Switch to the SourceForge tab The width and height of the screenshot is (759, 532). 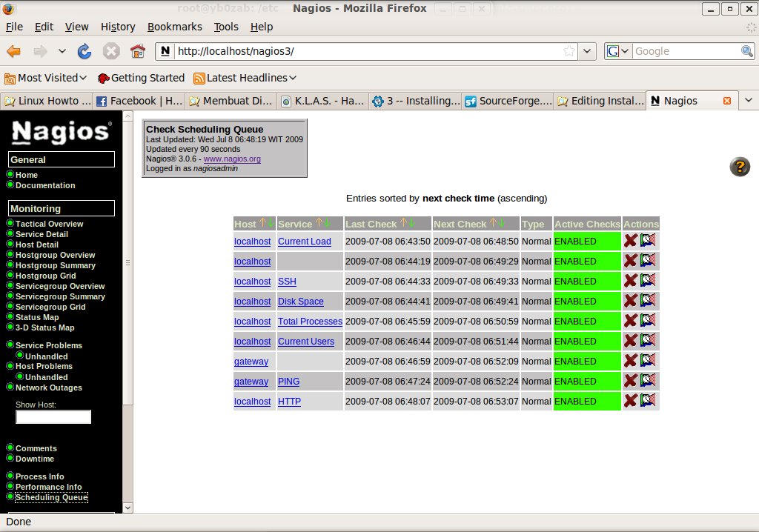[508, 101]
